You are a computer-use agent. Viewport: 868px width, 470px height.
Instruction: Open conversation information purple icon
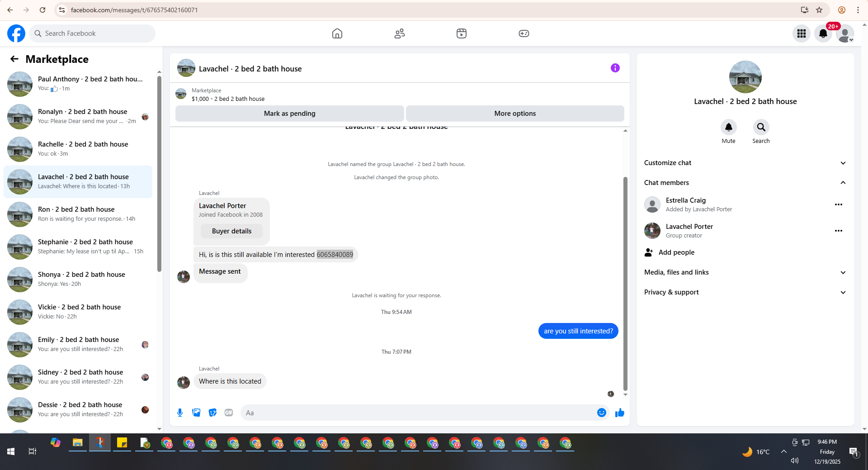point(615,68)
